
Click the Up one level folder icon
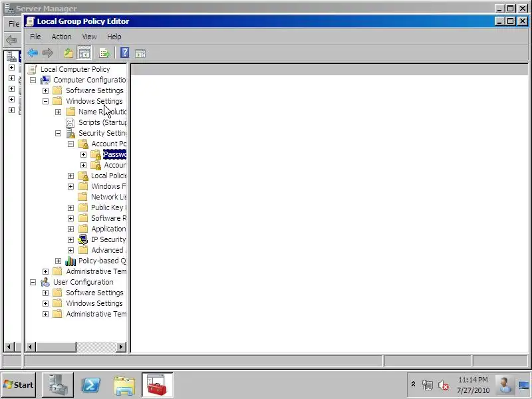68,53
